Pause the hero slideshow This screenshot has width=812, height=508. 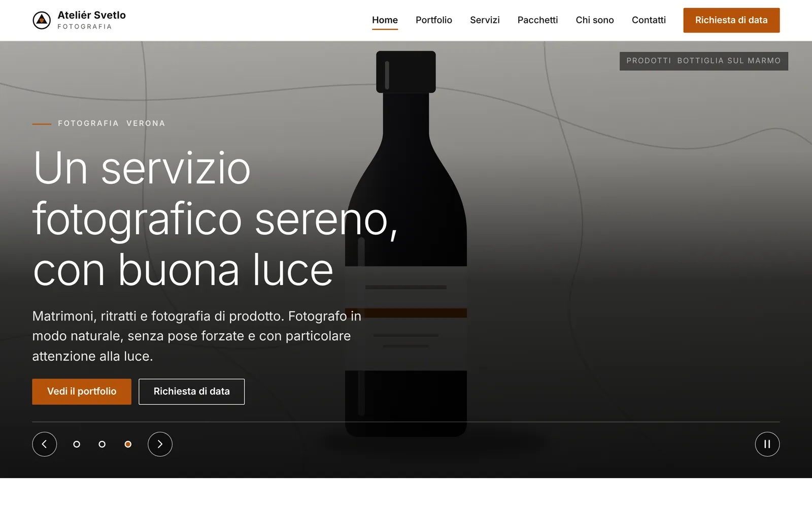(x=767, y=444)
